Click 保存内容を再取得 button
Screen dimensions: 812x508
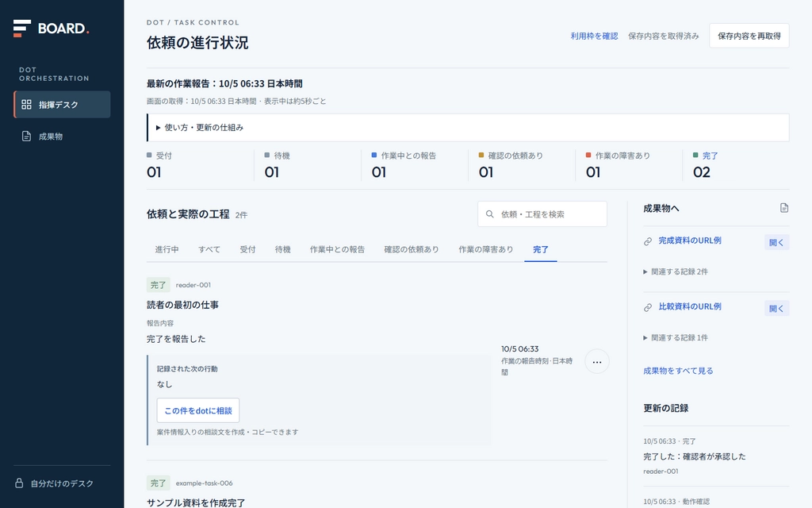click(749, 36)
